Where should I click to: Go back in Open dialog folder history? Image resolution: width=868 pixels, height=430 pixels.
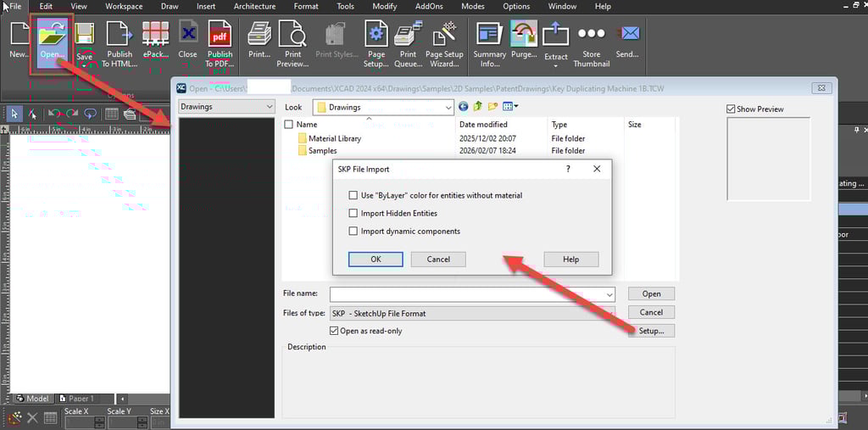[x=464, y=106]
